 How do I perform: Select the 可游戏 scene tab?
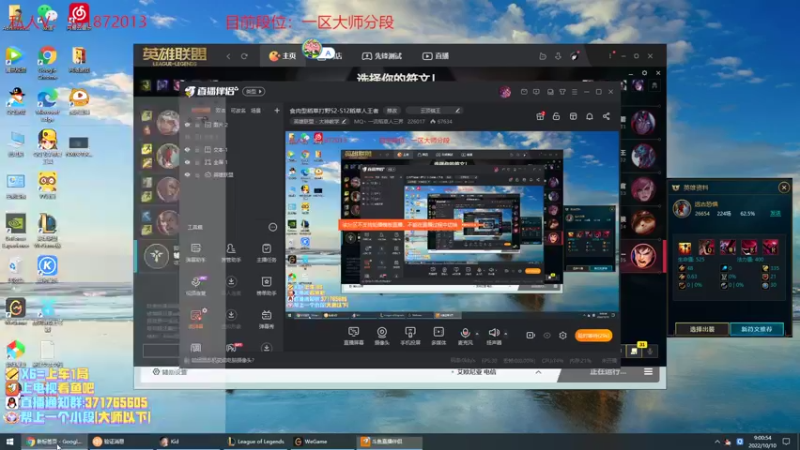click(238, 110)
